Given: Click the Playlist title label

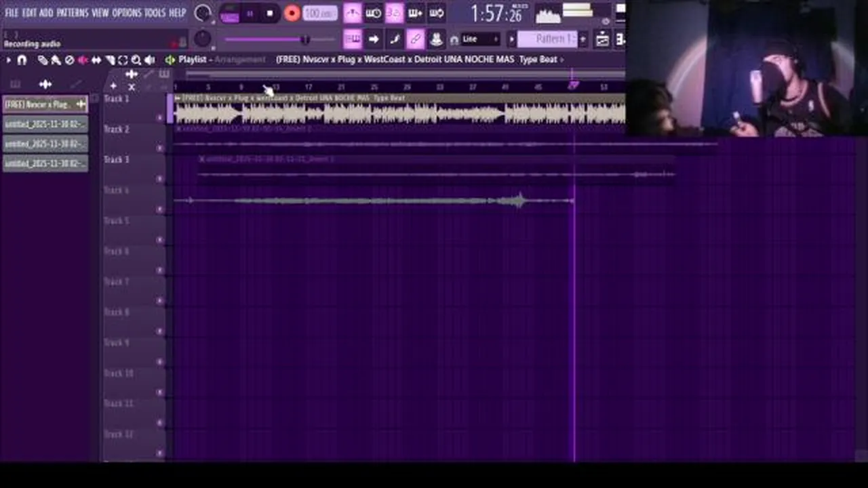Looking at the screenshot, I should [x=192, y=60].
